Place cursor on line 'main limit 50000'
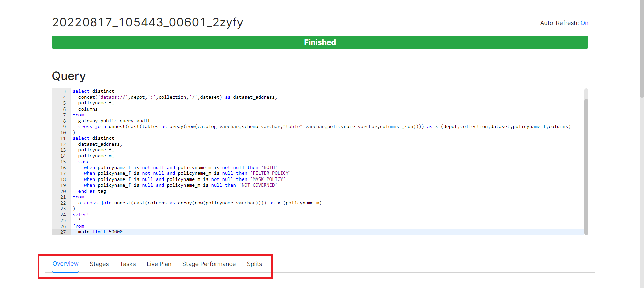644x288 pixels. pyautogui.click(x=101, y=232)
